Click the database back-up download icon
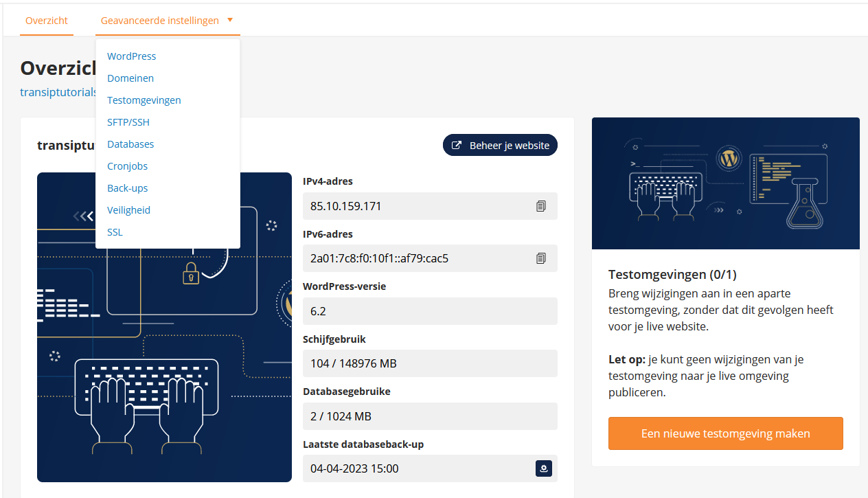This screenshot has height=498, width=868. pyautogui.click(x=543, y=468)
